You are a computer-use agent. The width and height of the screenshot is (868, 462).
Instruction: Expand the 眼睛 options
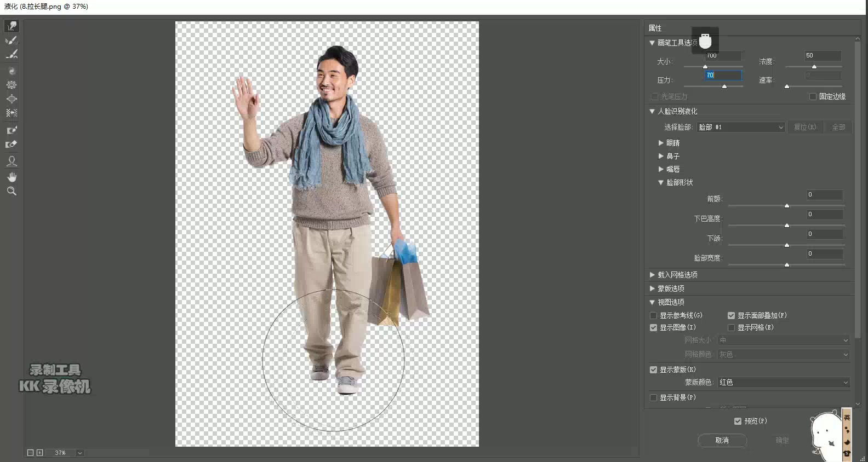[661, 143]
